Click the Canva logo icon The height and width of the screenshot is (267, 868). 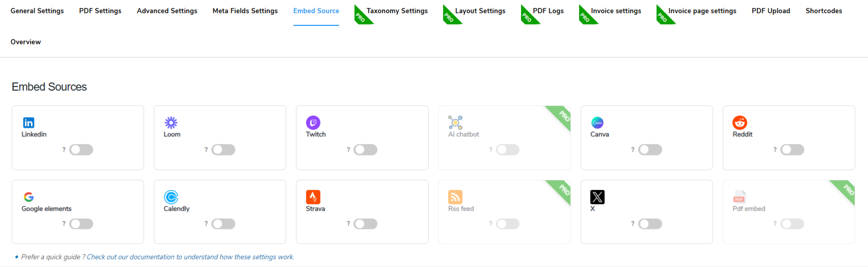click(x=598, y=123)
